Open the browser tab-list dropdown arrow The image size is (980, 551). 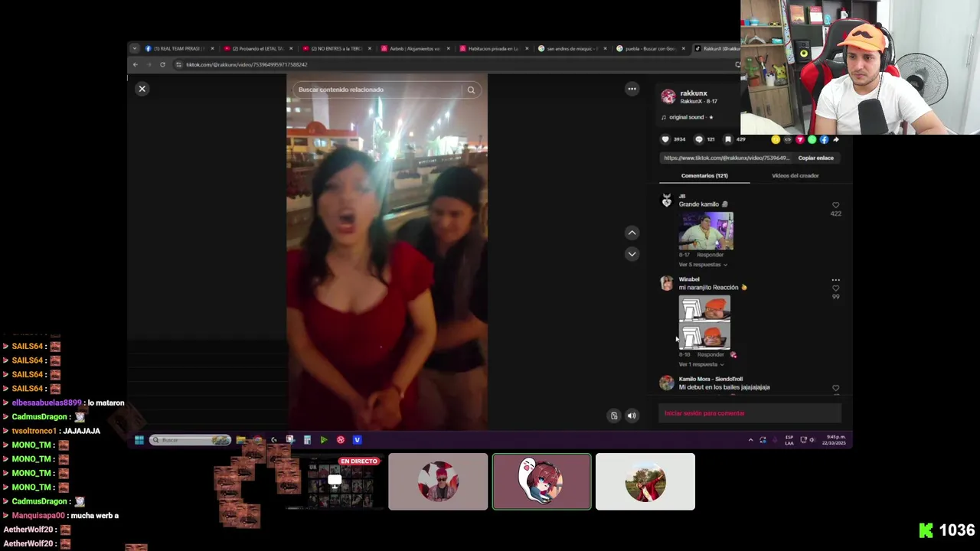click(134, 48)
